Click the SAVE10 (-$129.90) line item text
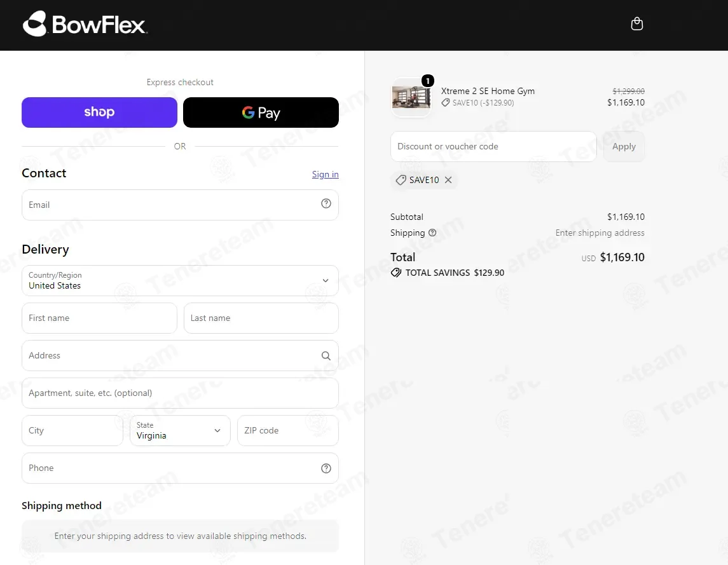 (x=483, y=102)
